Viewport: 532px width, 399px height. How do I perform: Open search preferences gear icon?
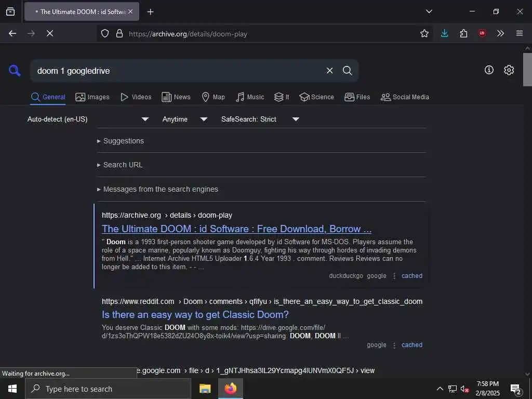tap(509, 70)
